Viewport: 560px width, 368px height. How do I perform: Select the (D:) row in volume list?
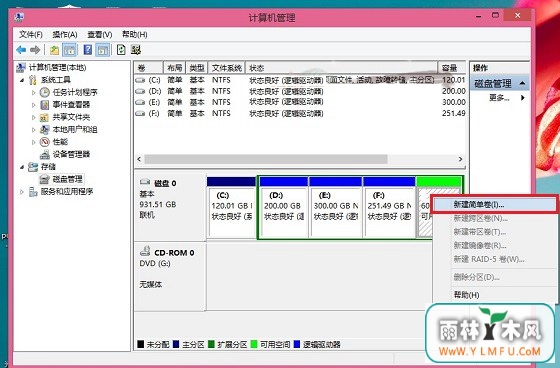pyautogui.click(x=300, y=91)
